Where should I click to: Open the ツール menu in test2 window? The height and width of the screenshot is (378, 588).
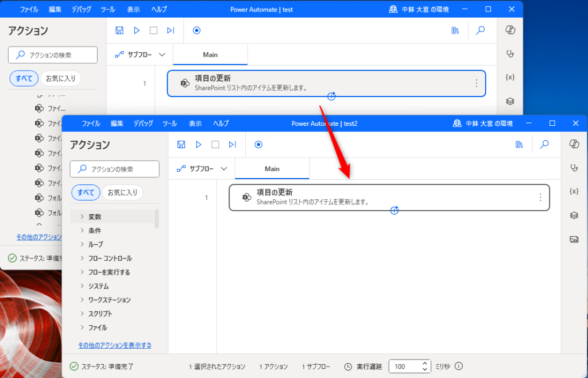click(x=169, y=124)
